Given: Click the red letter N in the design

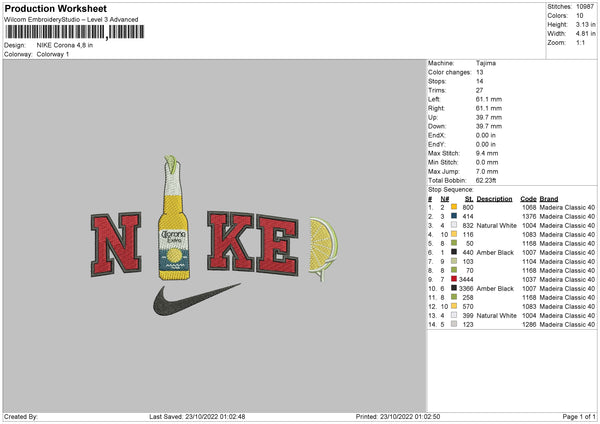Looking at the screenshot, I should pyautogui.click(x=116, y=244).
